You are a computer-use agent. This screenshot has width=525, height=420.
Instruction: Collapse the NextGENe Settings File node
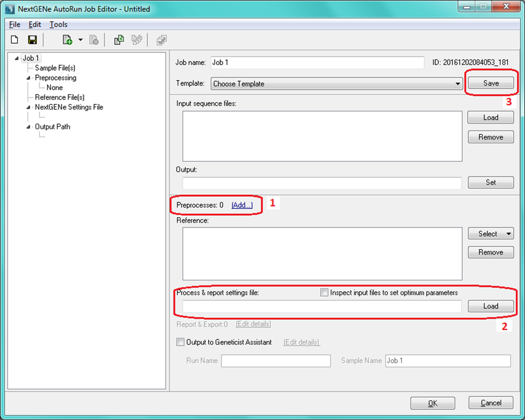coord(28,107)
